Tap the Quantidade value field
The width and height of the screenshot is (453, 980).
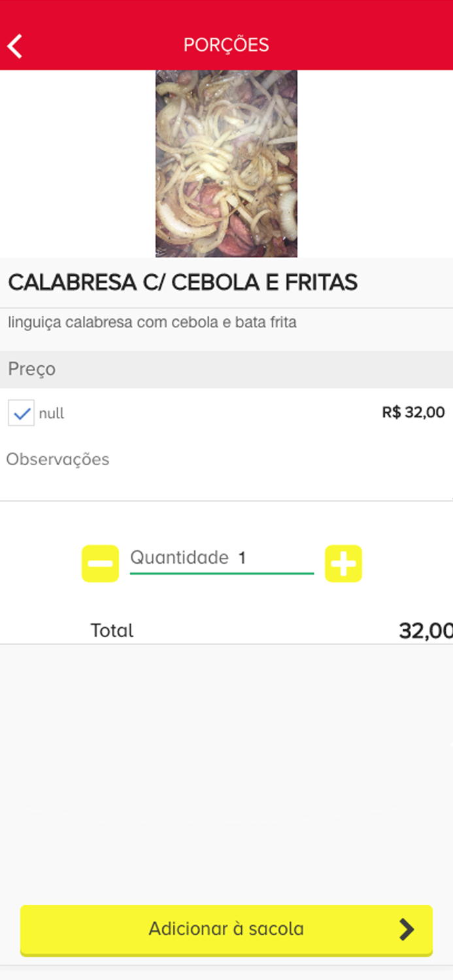(x=222, y=559)
